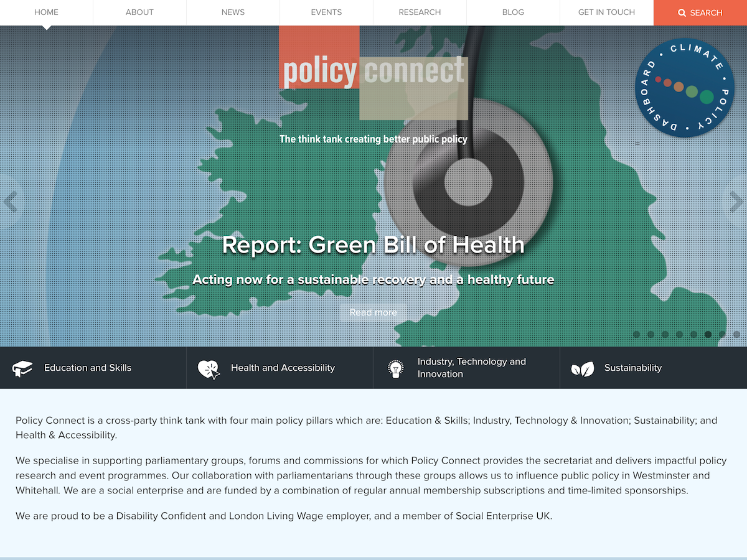Click the paragraph starting 'We are proud to be'

tap(284, 516)
